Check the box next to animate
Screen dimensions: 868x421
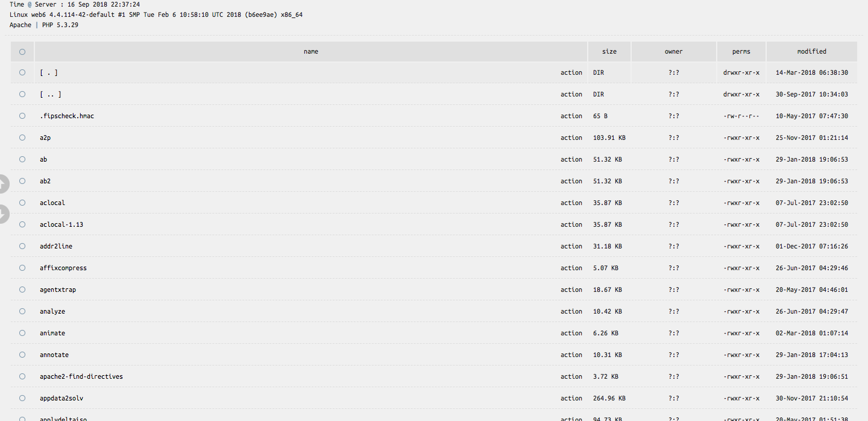pos(22,333)
